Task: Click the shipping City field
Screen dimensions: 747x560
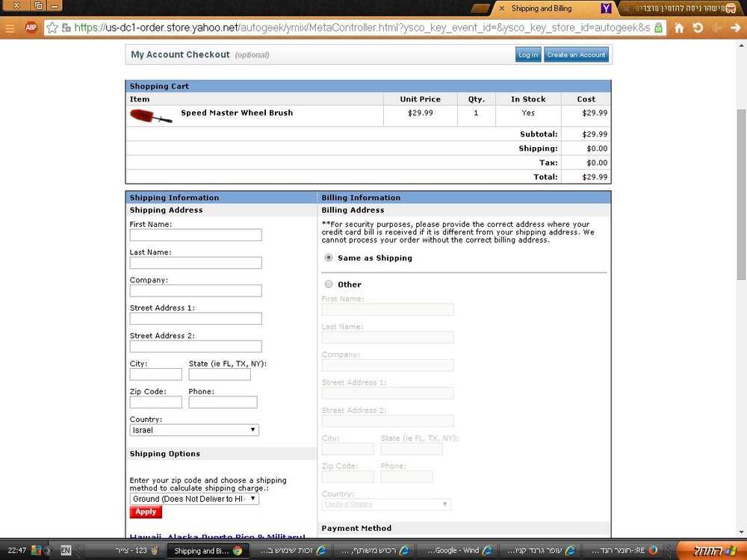Action: coord(156,374)
